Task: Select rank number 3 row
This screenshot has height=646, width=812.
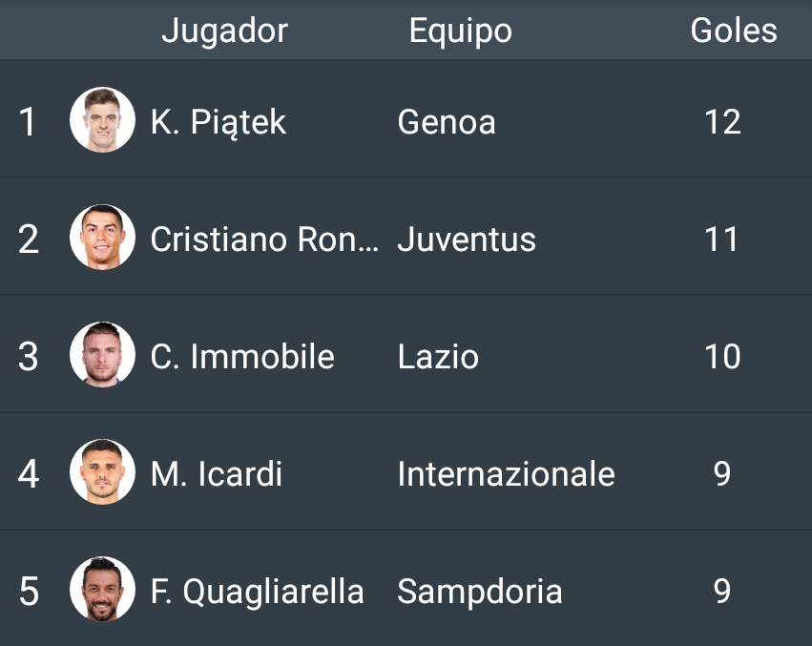Action: [406, 354]
